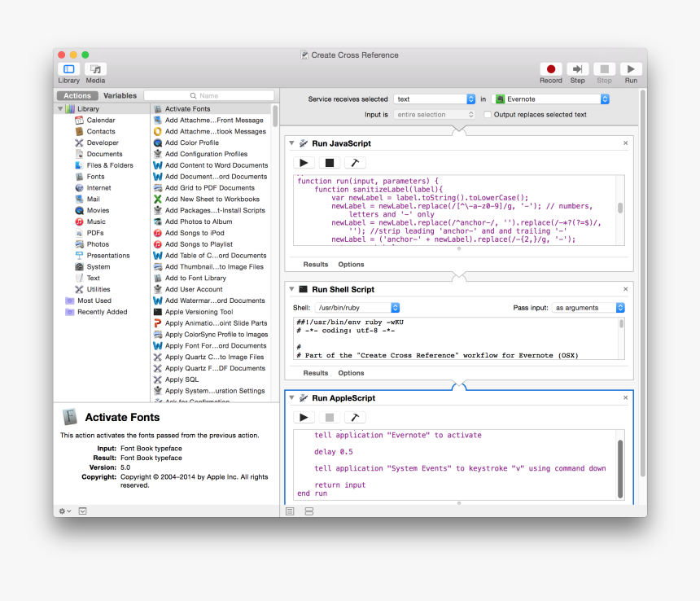This screenshot has width=700, height=601.
Task: Click the Step toolbar button
Action: [577, 69]
